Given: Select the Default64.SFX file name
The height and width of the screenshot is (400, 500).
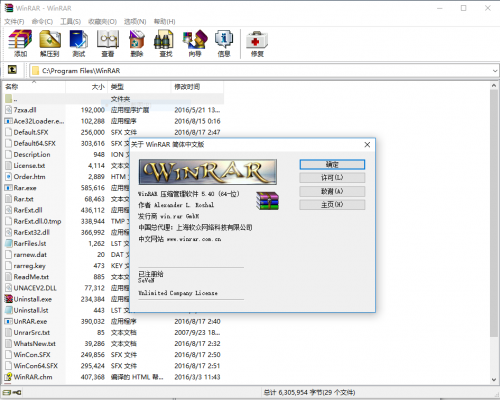Looking at the screenshot, I should (35, 143).
